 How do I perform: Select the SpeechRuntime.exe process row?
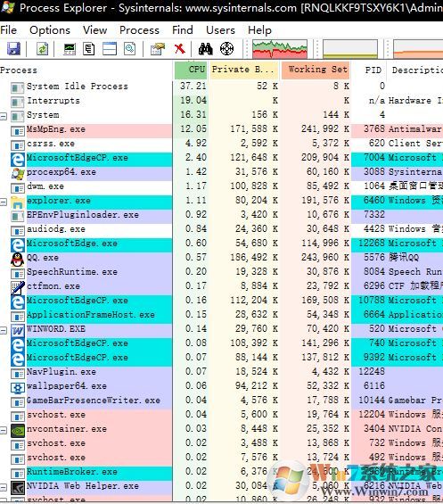pos(221,272)
